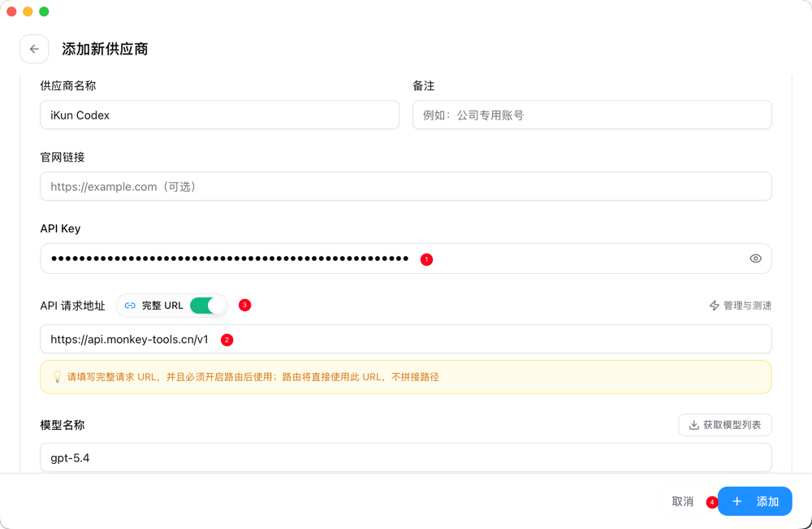Click the 获取模型列表 button
This screenshot has width=812, height=529.
(x=725, y=425)
